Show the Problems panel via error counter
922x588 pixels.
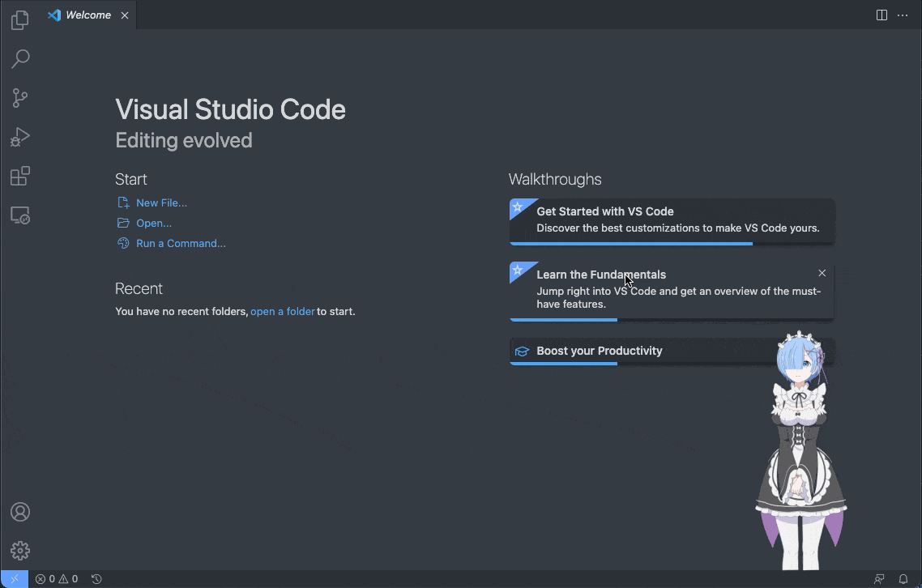(x=57, y=578)
